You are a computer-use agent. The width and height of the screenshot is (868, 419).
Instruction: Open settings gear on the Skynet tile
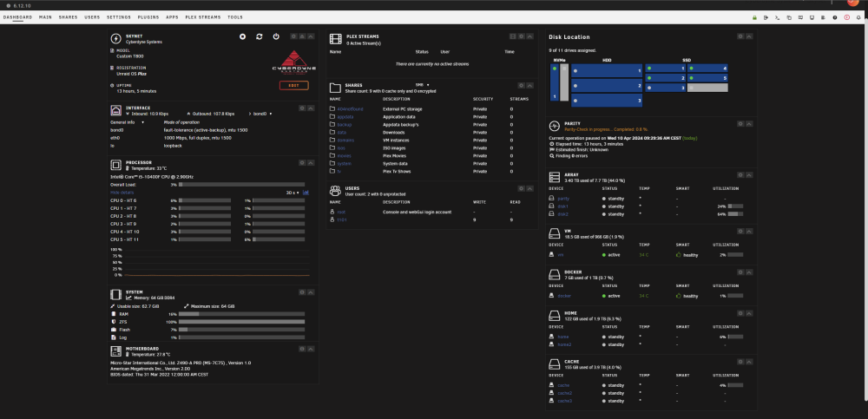(x=294, y=36)
